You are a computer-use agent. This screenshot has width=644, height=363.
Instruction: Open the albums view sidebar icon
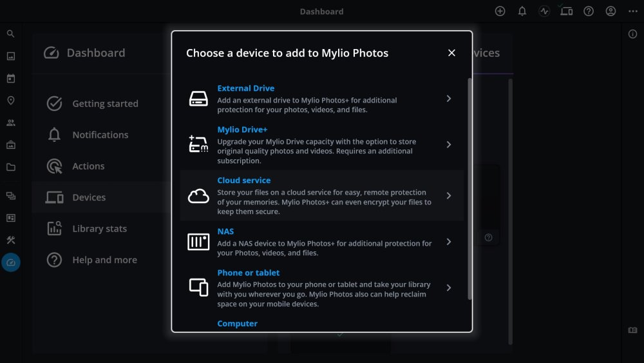tap(11, 144)
